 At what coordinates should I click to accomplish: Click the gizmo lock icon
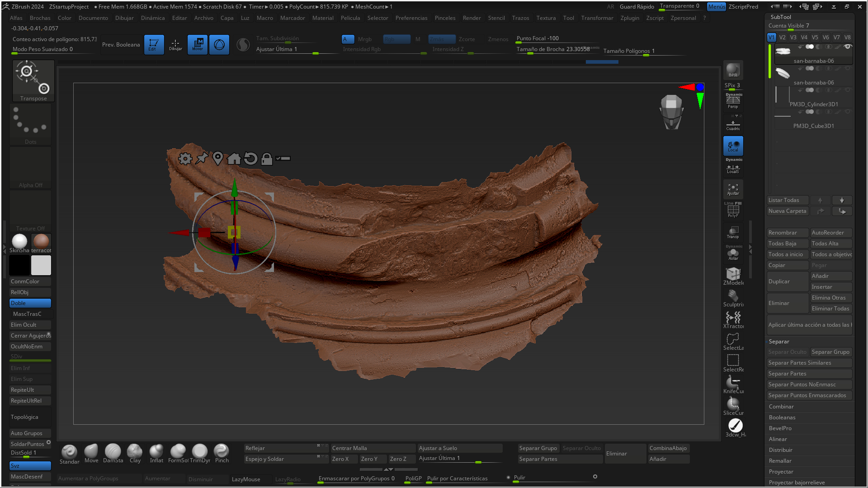267,159
